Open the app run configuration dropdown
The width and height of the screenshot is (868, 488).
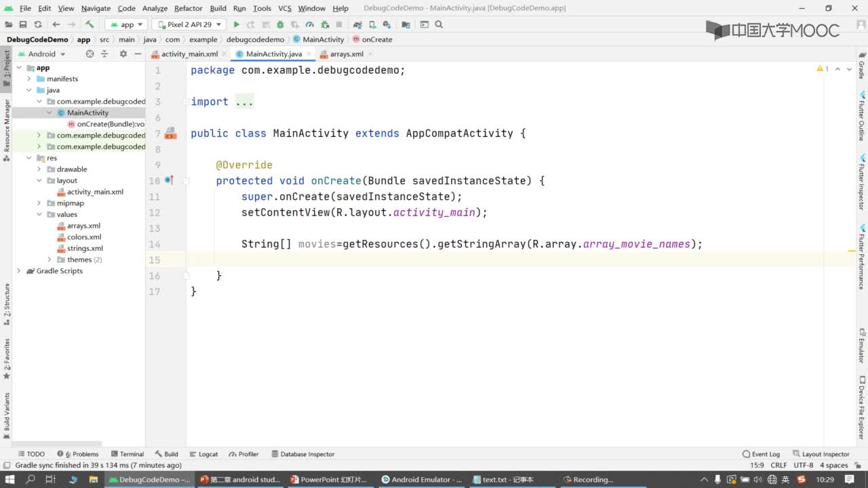(x=126, y=24)
